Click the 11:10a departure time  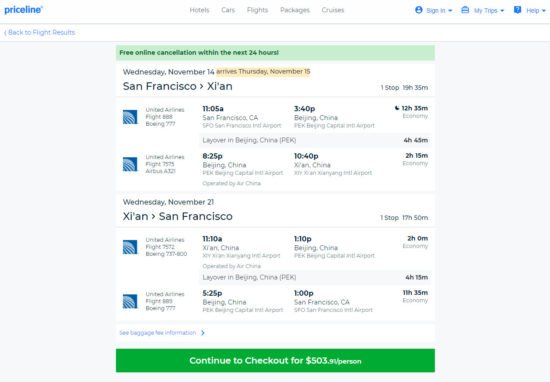tap(212, 239)
